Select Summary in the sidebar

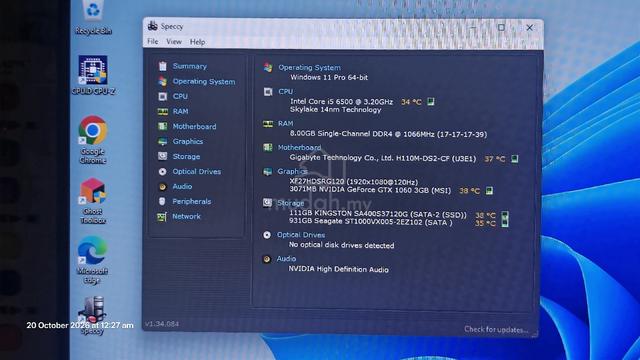coord(189,66)
